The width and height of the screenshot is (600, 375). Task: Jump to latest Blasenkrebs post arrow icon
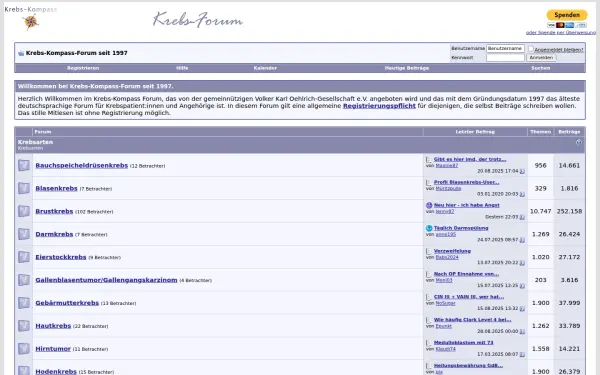pos(522,194)
